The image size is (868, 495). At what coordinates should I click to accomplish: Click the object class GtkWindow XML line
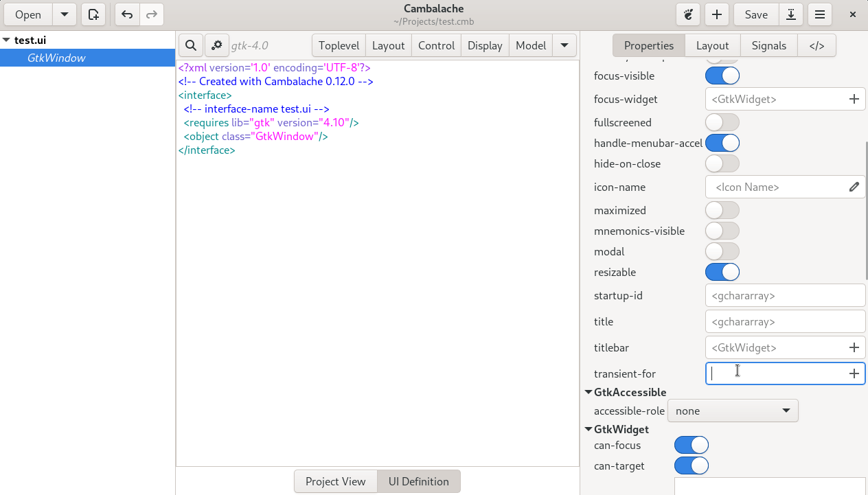point(255,136)
